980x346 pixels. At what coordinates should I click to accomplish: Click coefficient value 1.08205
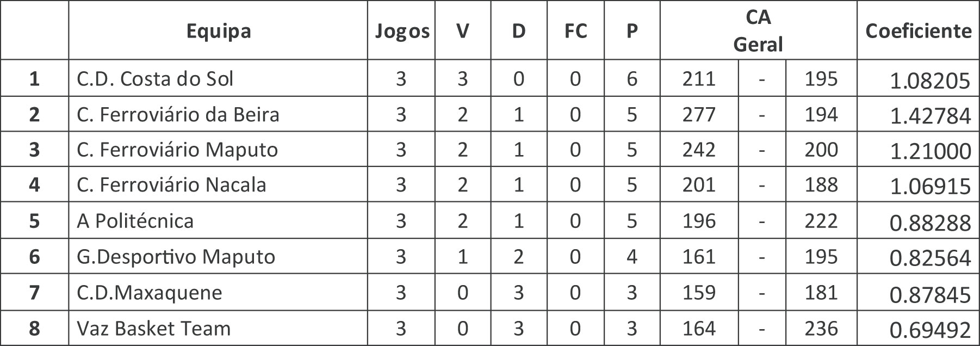929,81
